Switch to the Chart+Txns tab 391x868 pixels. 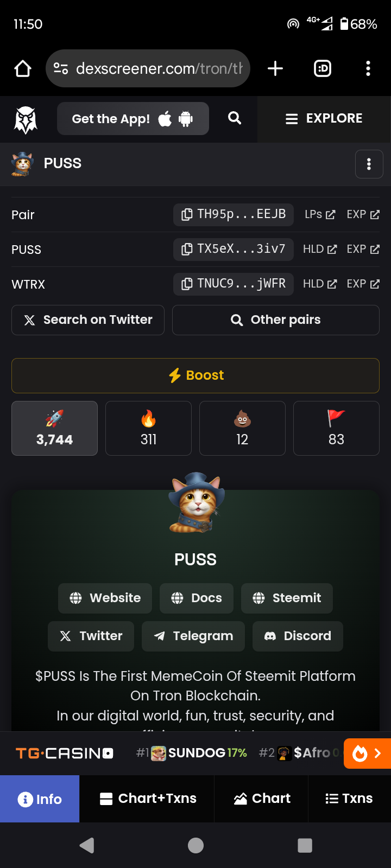click(x=148, y=799)
